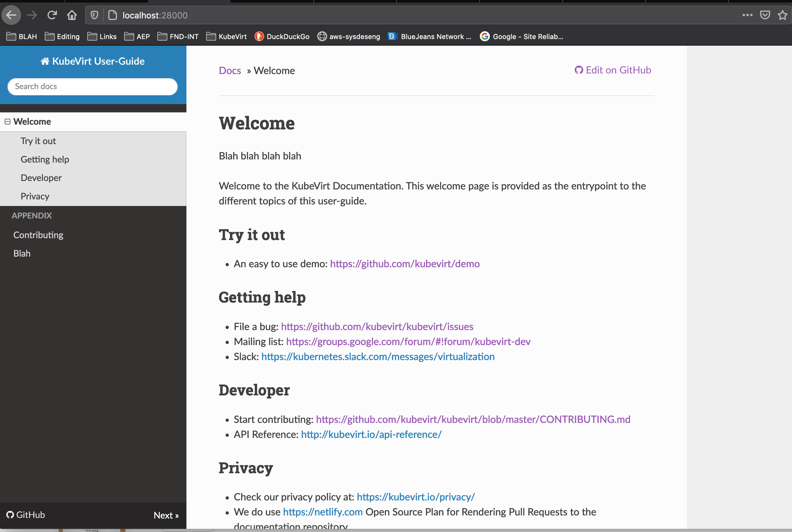Select Developer in the sidebar navigation
The height and width of the screenshot is (532, 792).
pyautogui.click(x=41, y=178)
